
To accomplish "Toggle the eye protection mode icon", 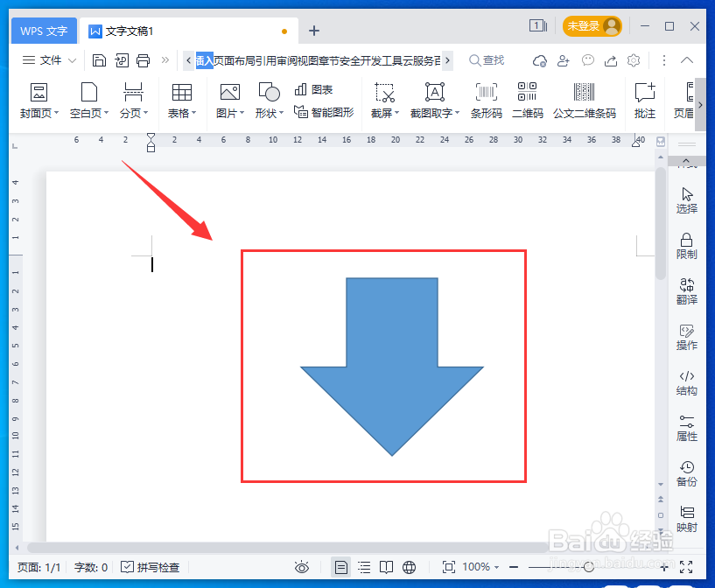I will [x=302, y=567].
